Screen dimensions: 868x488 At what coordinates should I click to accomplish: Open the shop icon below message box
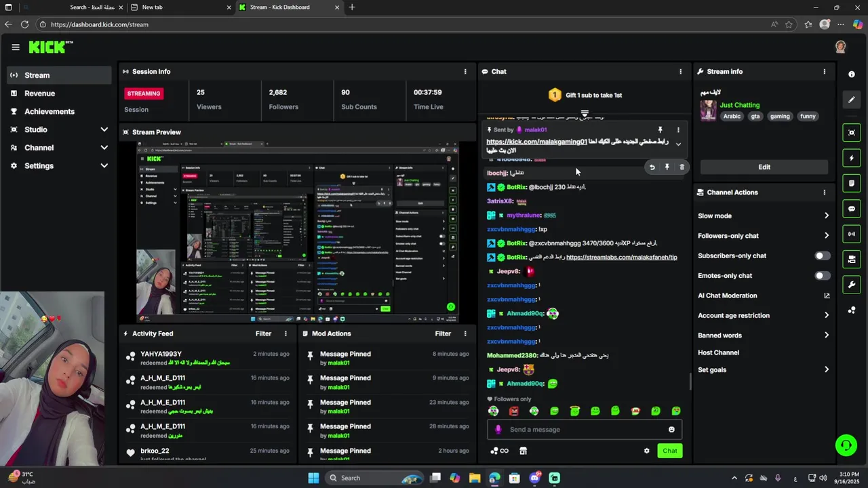[523, 451]
